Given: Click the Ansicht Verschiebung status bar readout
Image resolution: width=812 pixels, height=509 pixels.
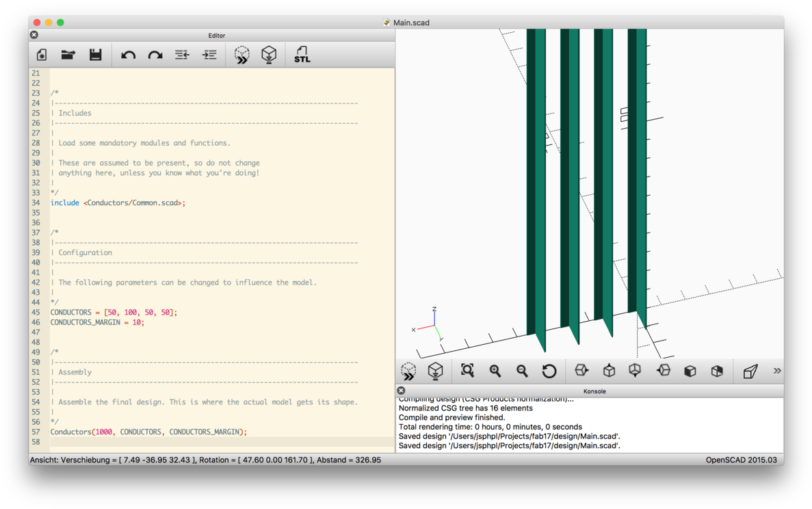Looking at the screenshot, I should tap(206, 460).
